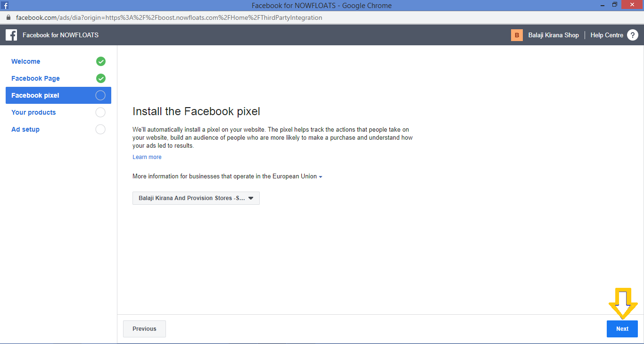Open the Balaji Kirana And Provision Stores dropdown
644x344 pixels.
point(196,198)
